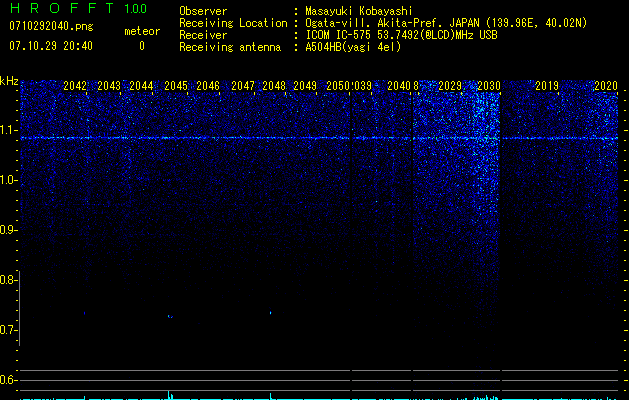Click the kHz axis unit label
Image resolution: width=629 pixels, height=400 pixels.
pos(9,81)
